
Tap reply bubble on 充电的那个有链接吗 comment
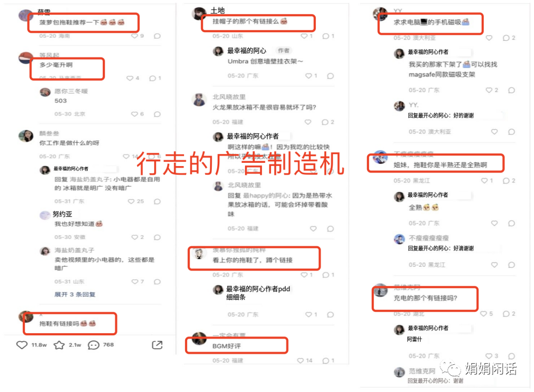coord(506,314)
